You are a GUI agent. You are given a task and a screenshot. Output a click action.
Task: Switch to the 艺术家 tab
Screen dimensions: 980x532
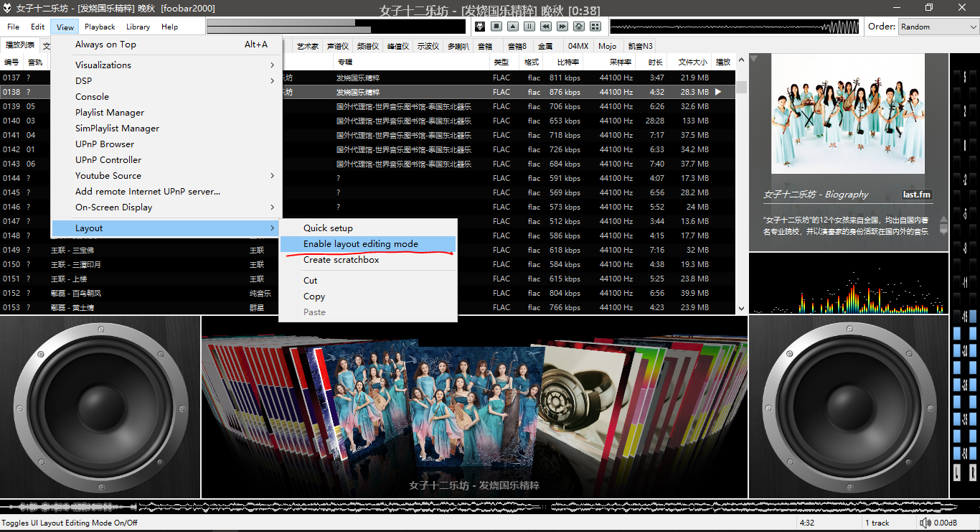[x=308, y=46]
